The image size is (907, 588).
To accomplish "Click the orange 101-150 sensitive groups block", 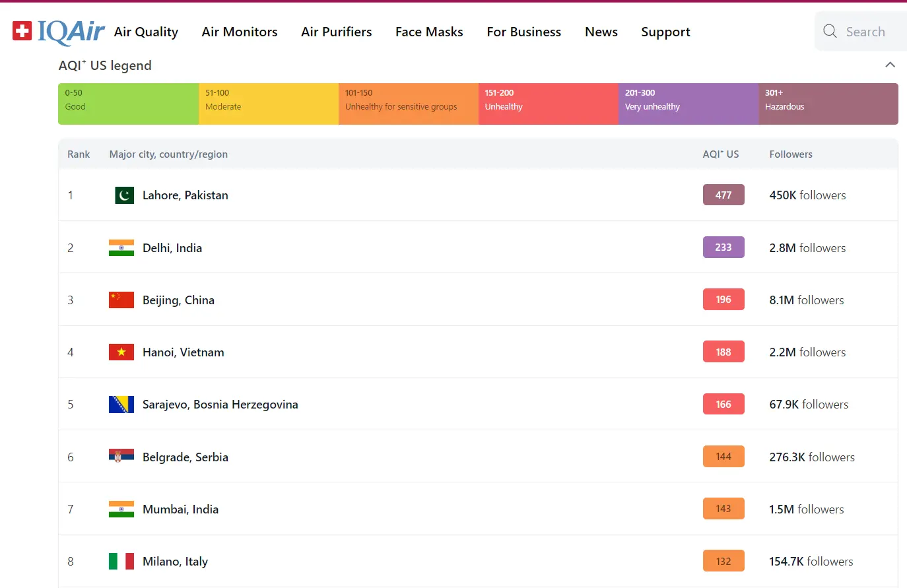I will (409, 104).
